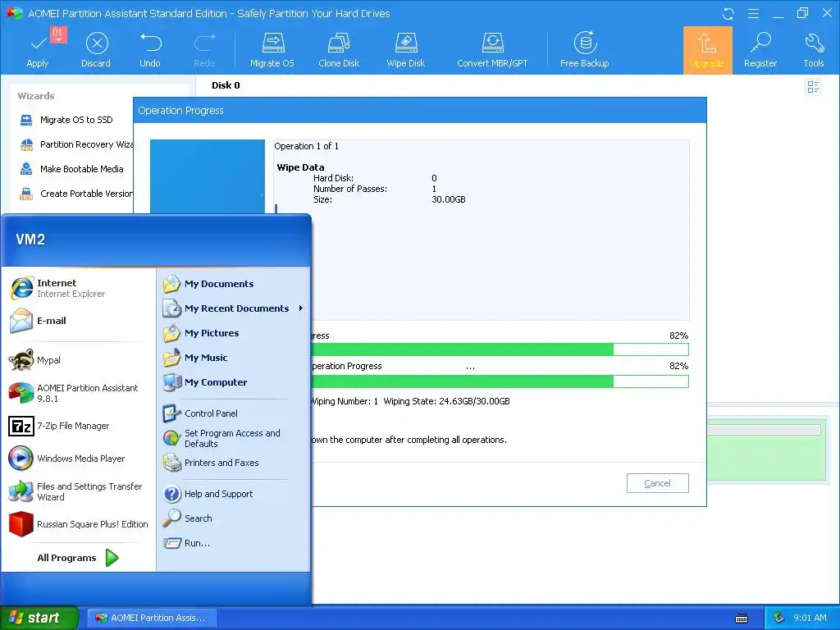840x630 pixels.
Task: Open My Computer
Action: coord(234,382)
